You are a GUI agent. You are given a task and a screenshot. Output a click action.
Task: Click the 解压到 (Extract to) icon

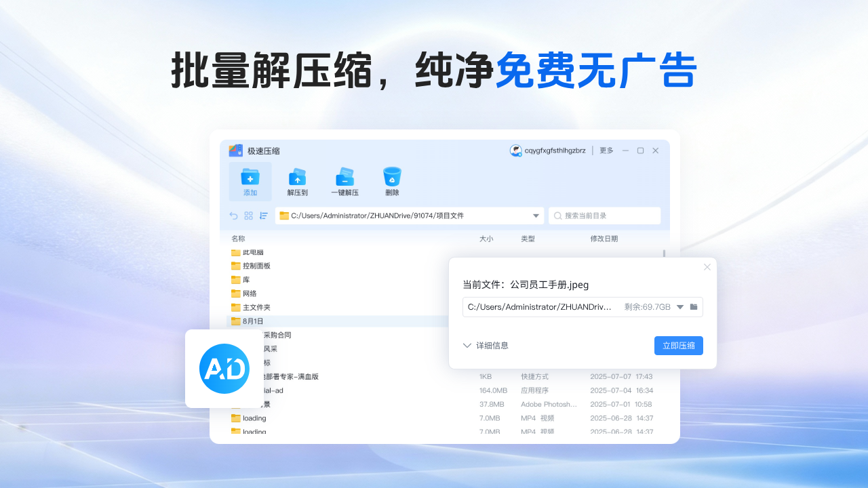pyautogui.click(x=298, y=178)
